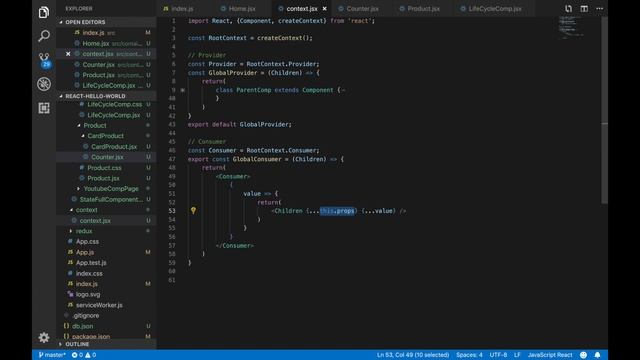640x360 pixels.
Task: Open the Explorer view in activity bar
Action: click(x=44, y=12)
